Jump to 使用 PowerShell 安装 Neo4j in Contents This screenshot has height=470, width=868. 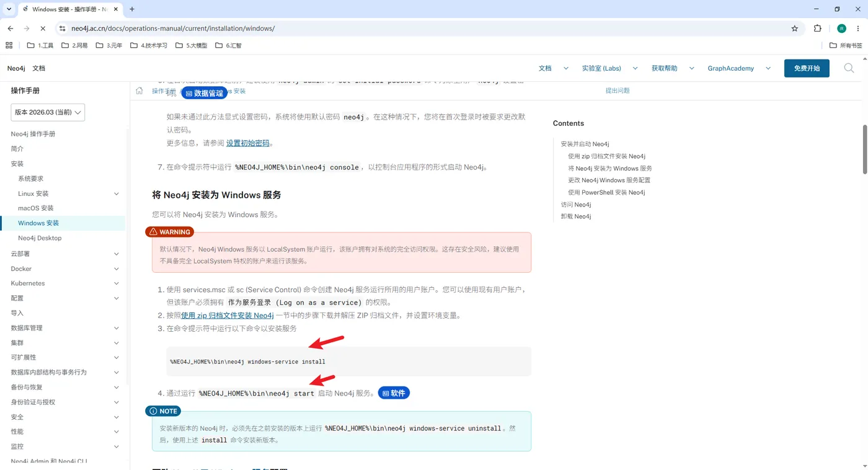606,192
